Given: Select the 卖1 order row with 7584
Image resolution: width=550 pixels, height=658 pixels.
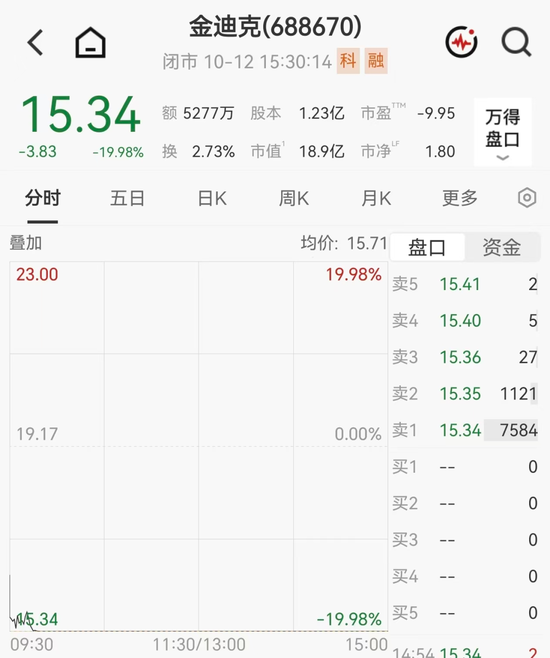Looking at the screenshot, I should click(x=465, y=430).
